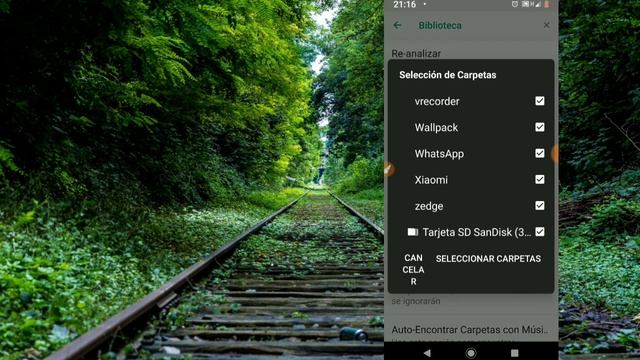Toggle the Xiaomi folder checkbox
Screen dimensions: 640x360
point(540,179)
